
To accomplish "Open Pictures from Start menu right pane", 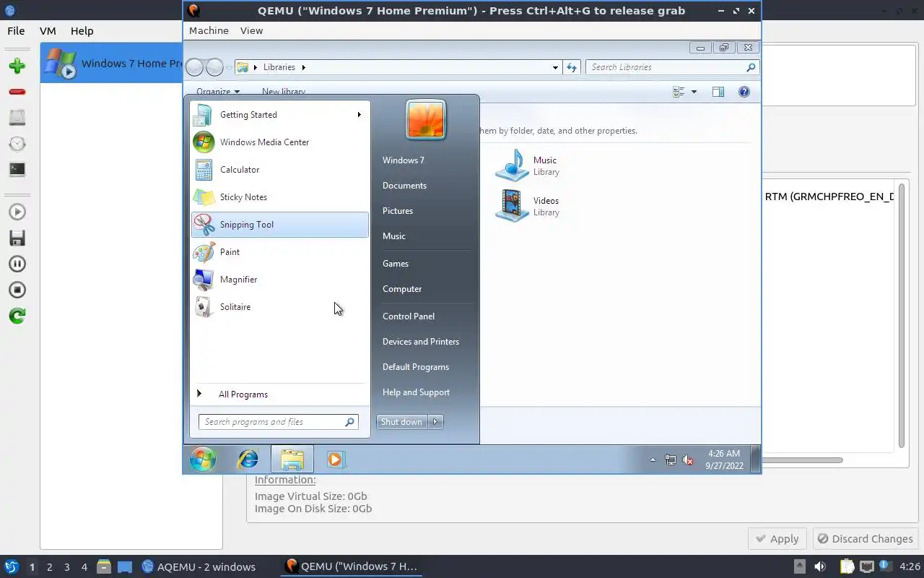I will click(x=398, y=211).
